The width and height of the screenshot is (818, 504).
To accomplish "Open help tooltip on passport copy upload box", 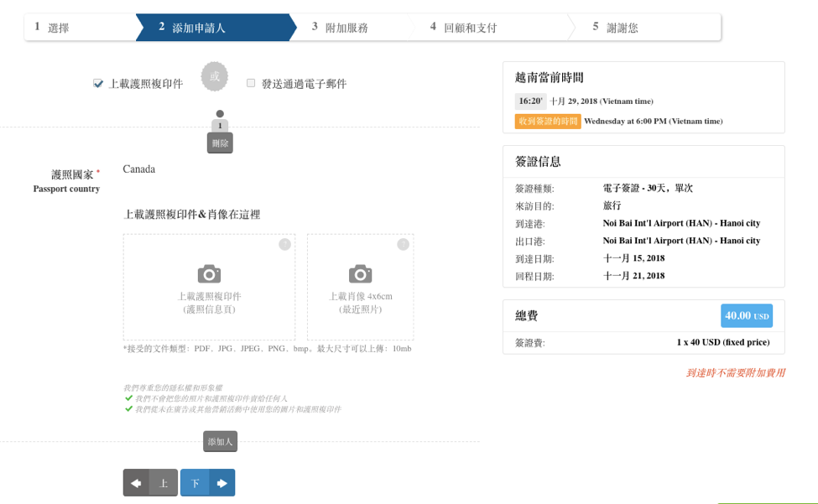I will [x=284, y=245].
